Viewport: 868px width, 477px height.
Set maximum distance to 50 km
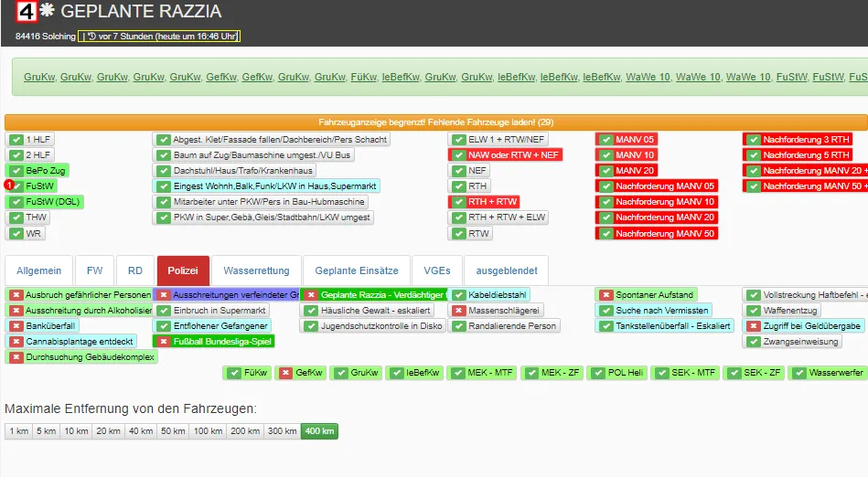[x=172, y=431]
